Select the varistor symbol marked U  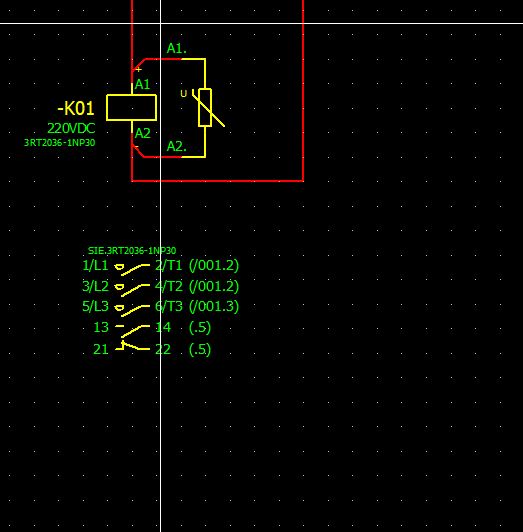pos(206,108)
